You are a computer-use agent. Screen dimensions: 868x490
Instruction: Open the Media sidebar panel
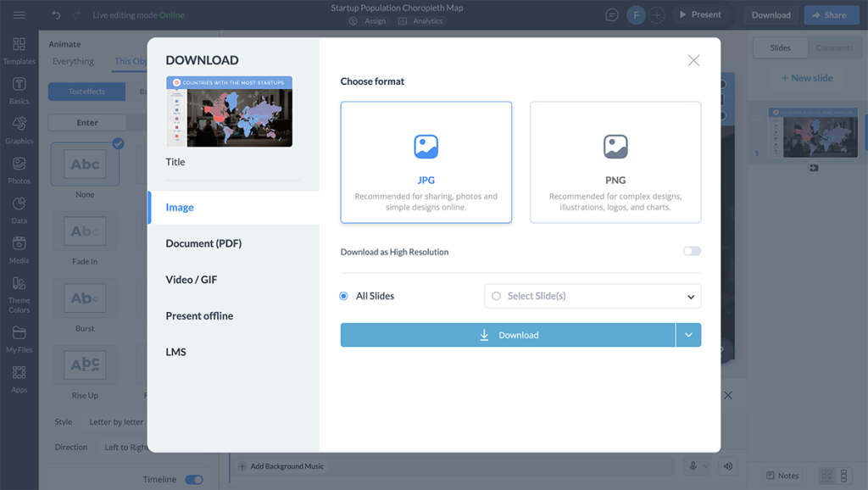(x=19, y=249)
